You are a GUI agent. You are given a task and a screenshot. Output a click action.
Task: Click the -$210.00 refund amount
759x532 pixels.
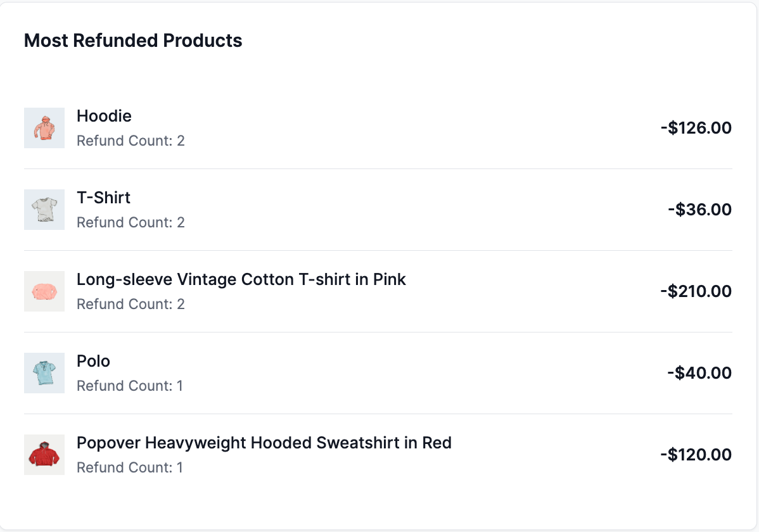[x=696, y=291]
